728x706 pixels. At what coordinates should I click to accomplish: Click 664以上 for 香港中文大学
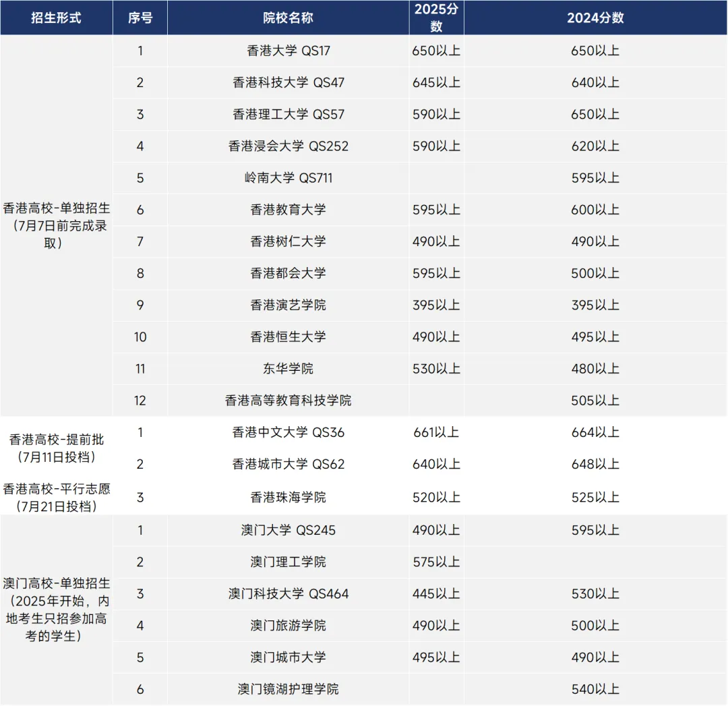[596, 432]
